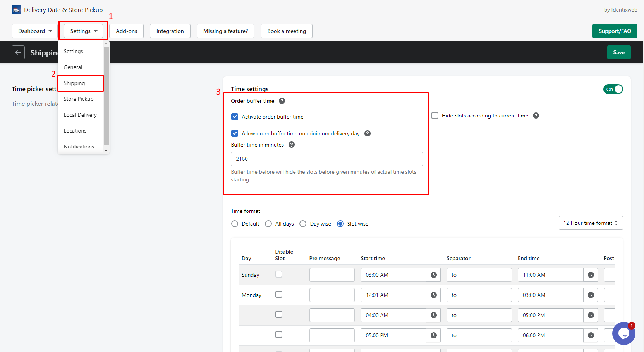The height and width of the screenshot is (352, 644).
Task: Open clock picker for 04:00 AM start time
Action: click(x=434, y=315)
